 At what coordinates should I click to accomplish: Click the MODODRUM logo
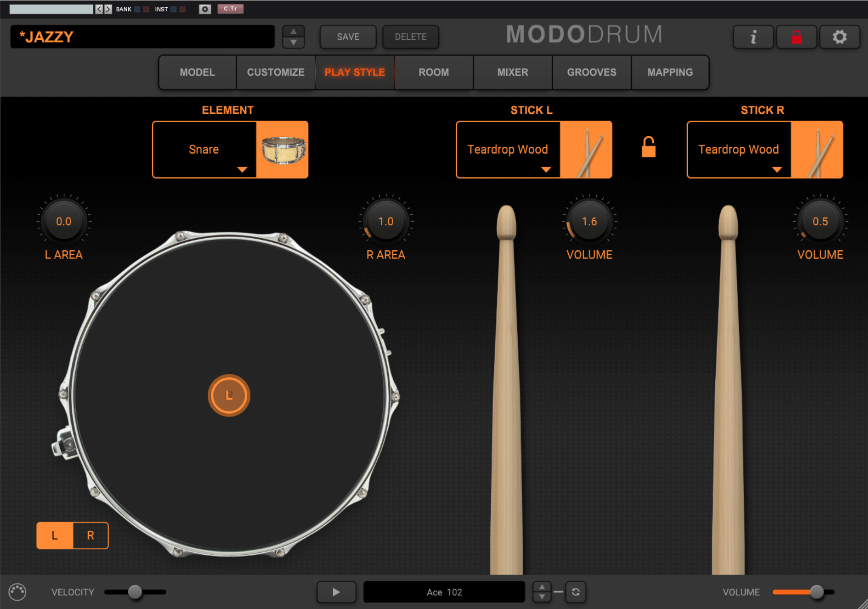pos(584,34)
